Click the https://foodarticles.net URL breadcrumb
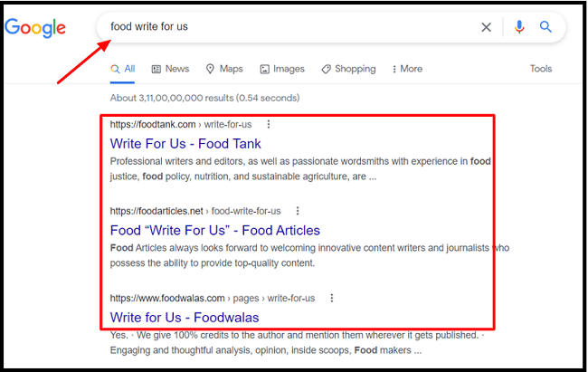588x372 pixels. click(x=195, y=211)
